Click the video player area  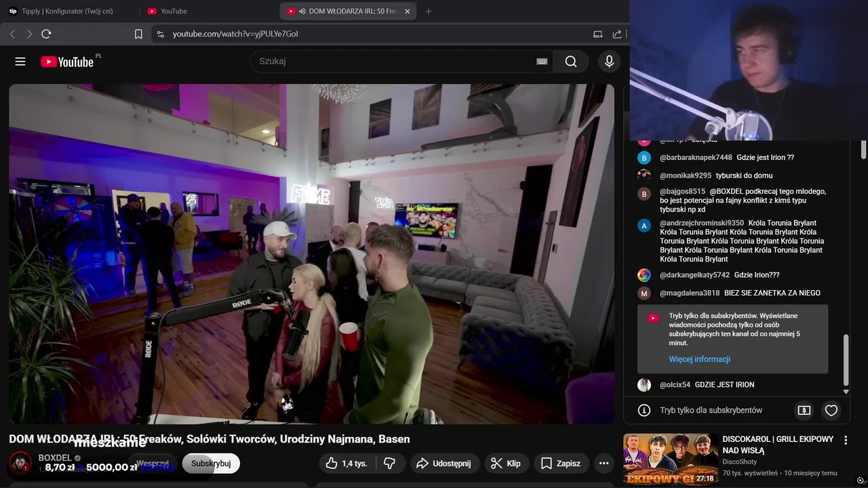pos(311,254)
